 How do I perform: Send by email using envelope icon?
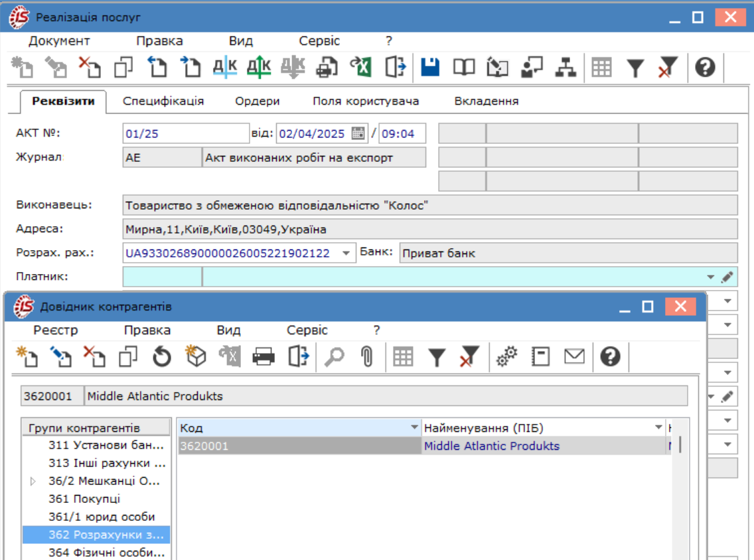(x=574, y=357)
